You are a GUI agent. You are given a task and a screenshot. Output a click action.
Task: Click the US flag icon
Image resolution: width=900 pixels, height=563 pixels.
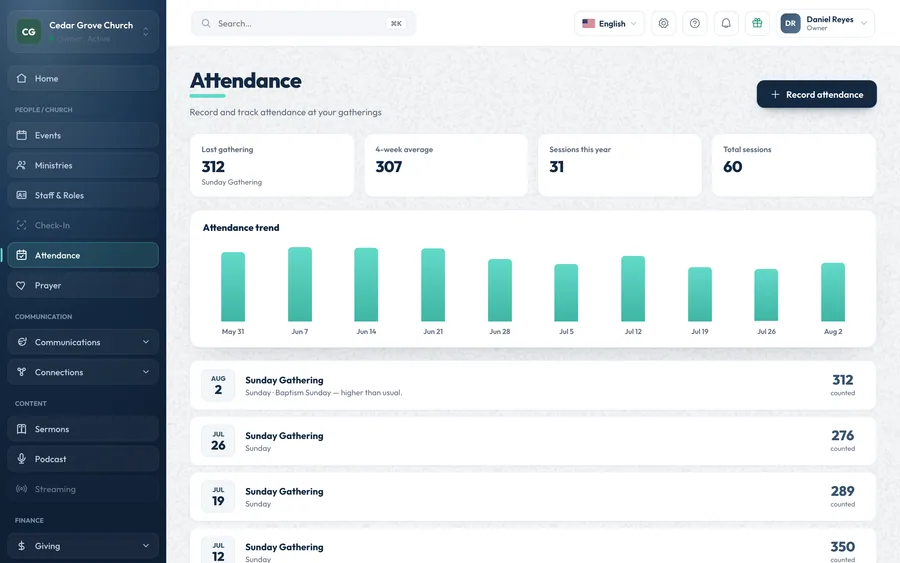[x=588, y=24]
